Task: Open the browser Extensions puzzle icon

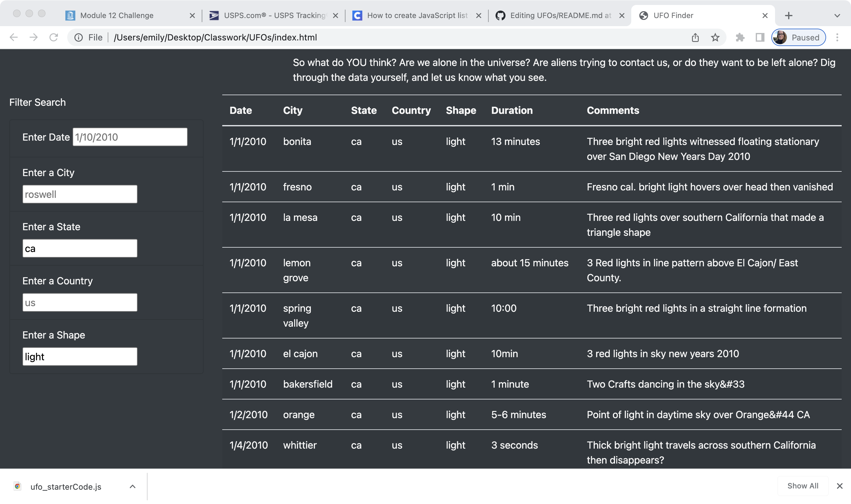Action: (x=741, y=37)
